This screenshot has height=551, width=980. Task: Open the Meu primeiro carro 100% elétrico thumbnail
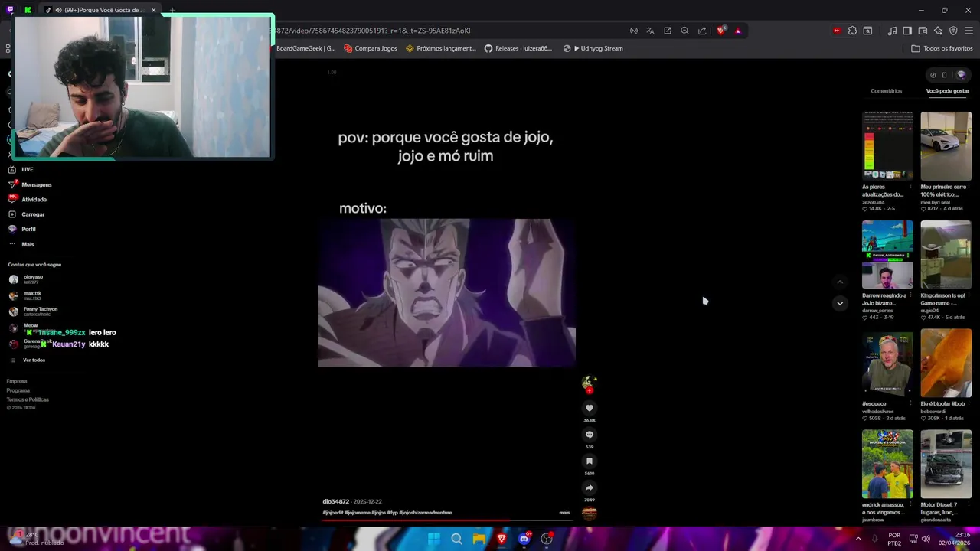click(946, 145)
